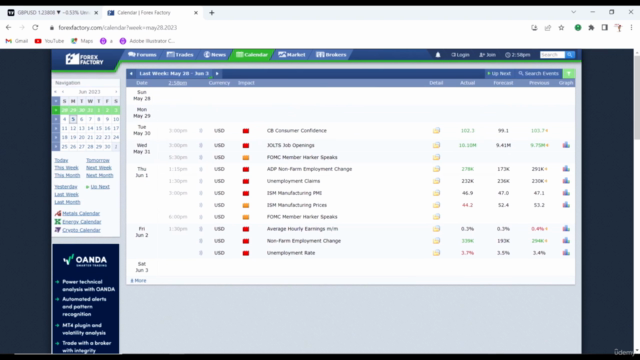Select week row of June 11
Viewport: 640px width, 360px height.
pos(56,128)
